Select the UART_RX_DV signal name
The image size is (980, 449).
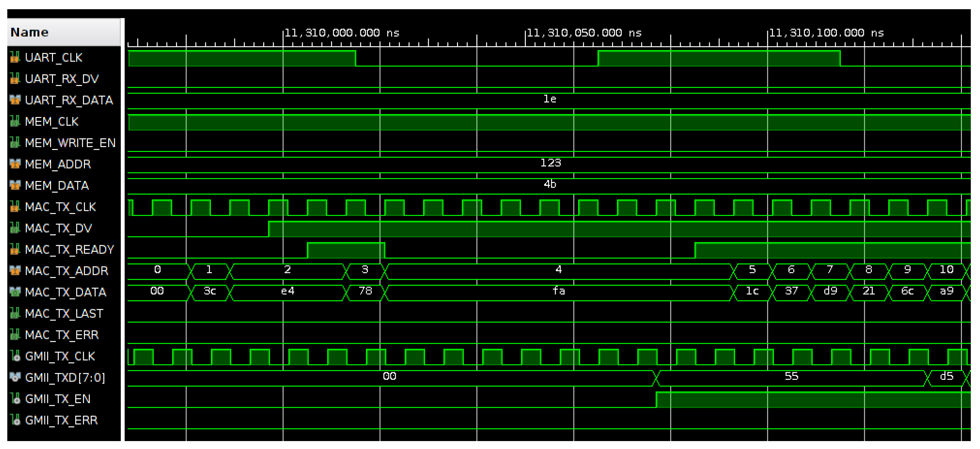coord(62,79)
